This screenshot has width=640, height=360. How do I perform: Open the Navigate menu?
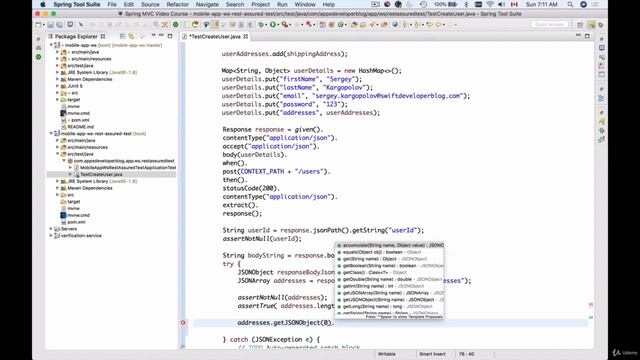point(207,4)
